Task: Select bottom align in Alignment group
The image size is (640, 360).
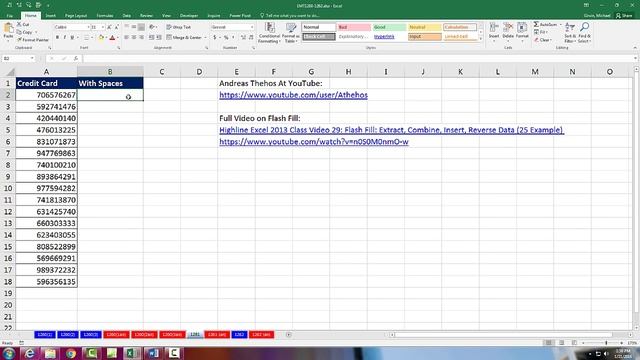Action: 141,27
